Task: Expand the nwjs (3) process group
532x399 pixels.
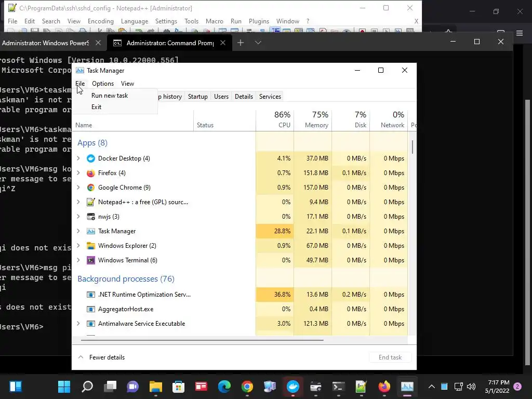Action: coord(78,217)
